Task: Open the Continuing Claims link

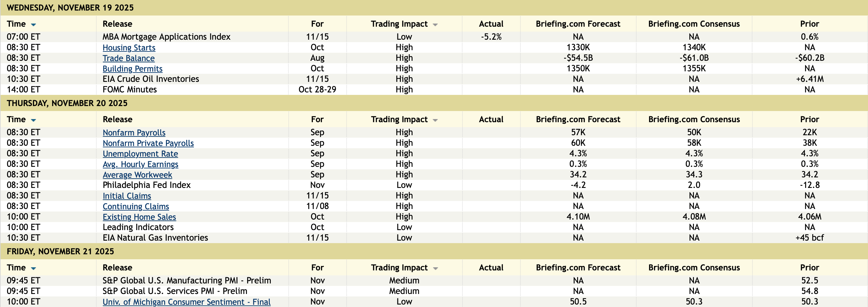Action: point(136,206)
